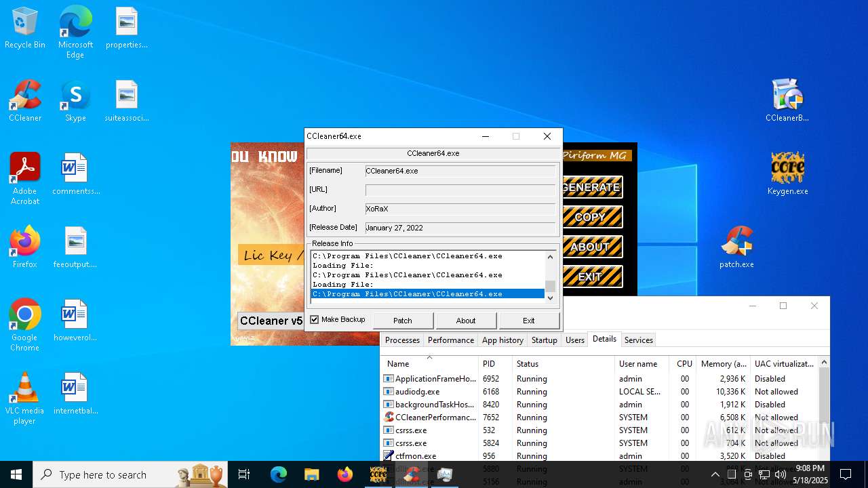Select the feeoutput image file icon

tap(75, 247)
